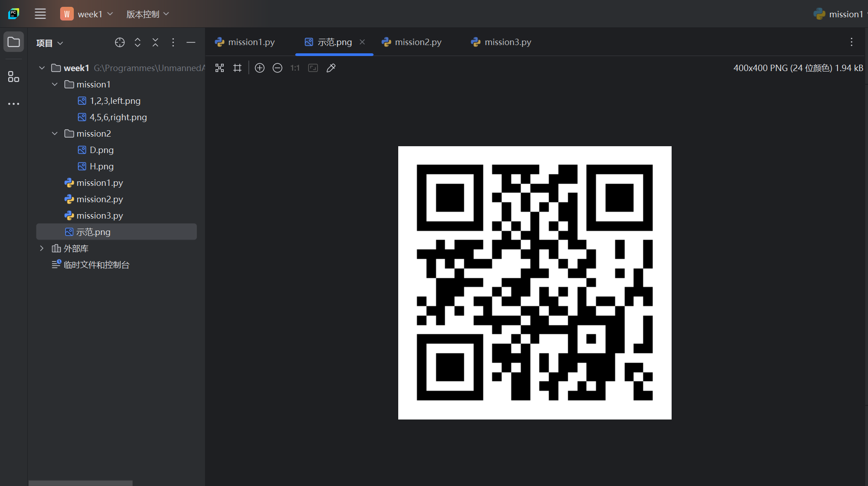This screenshot has width=868, height=486.
Task: Click the QR code image preview
Action: pos(534,282)
